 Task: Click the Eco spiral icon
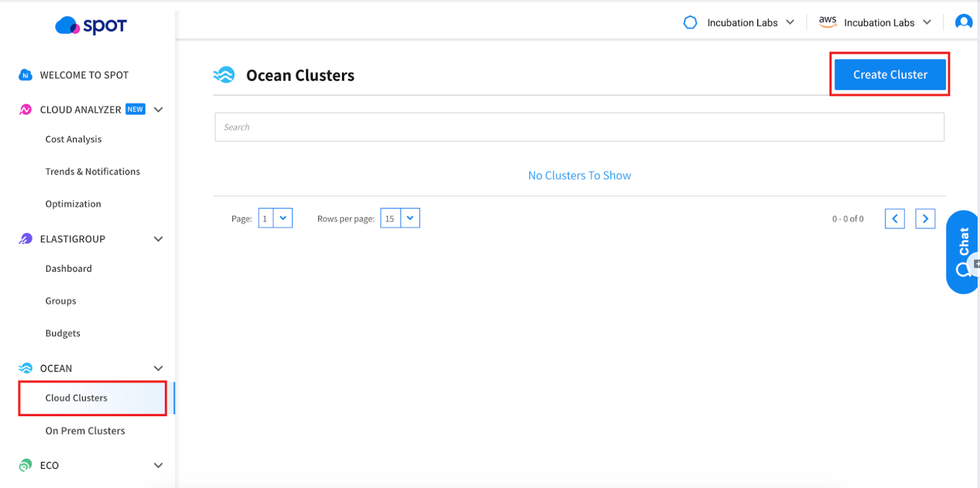point(25,465)
